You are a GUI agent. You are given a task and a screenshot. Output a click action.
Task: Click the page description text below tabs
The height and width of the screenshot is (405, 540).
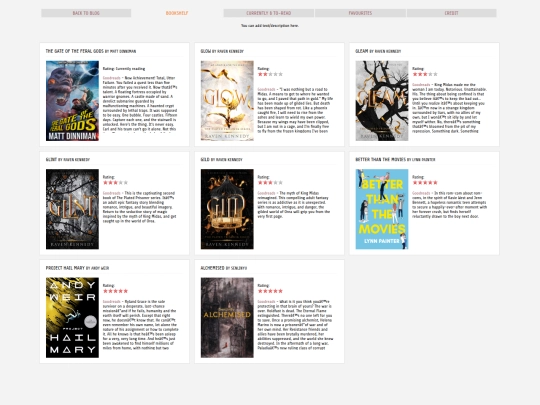point(270,26)
